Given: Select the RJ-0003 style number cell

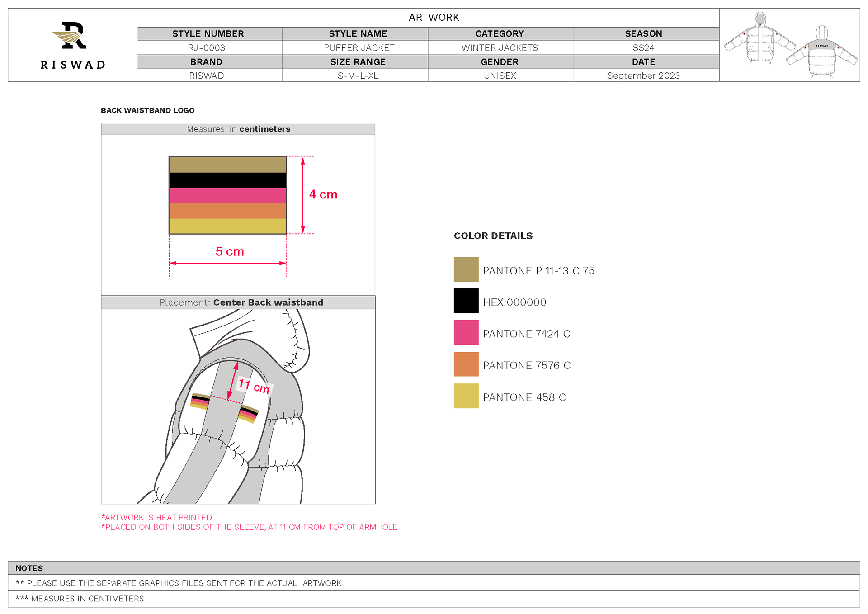Looking at the screenshot, I should 207,48.
